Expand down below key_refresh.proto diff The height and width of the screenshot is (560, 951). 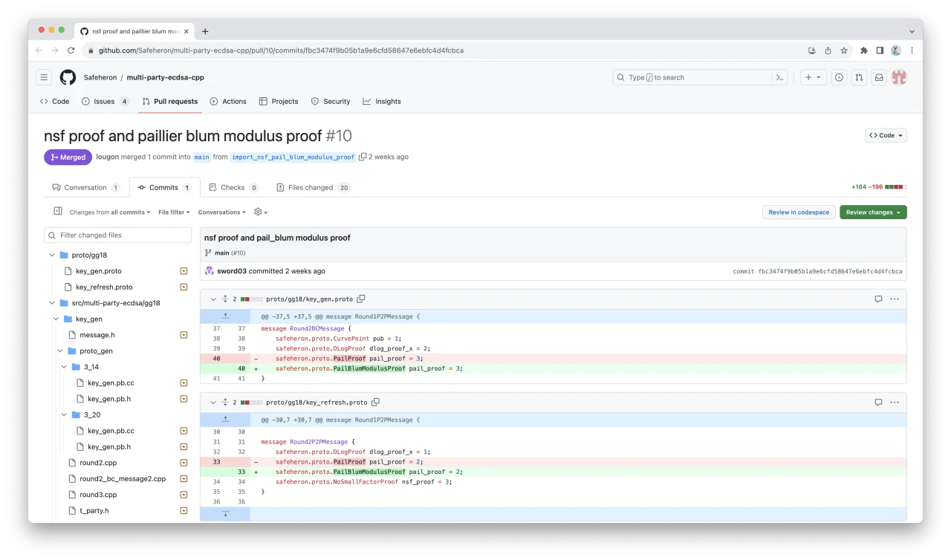coord(225,514)
